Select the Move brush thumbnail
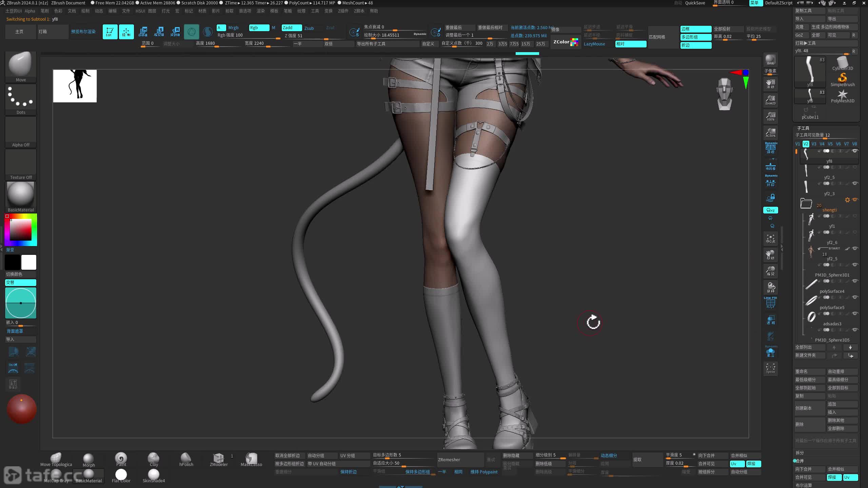The height and width of the screenshot is (488, 868). [21, 66]
